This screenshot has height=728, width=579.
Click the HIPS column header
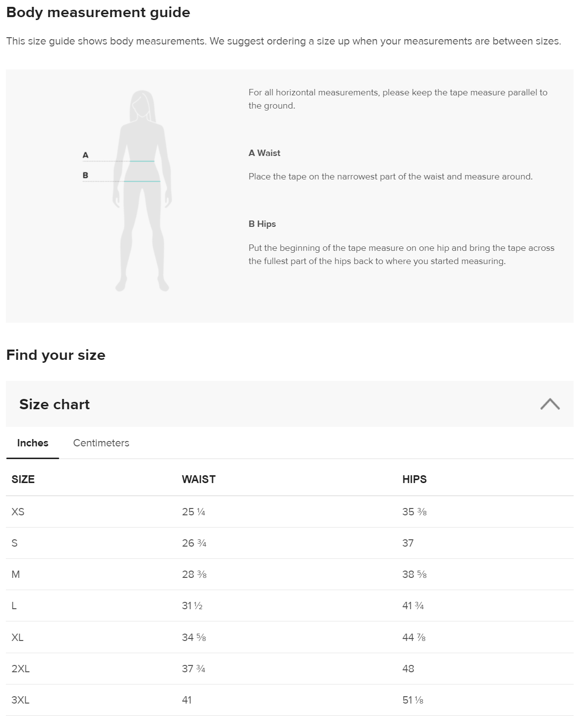414,479
